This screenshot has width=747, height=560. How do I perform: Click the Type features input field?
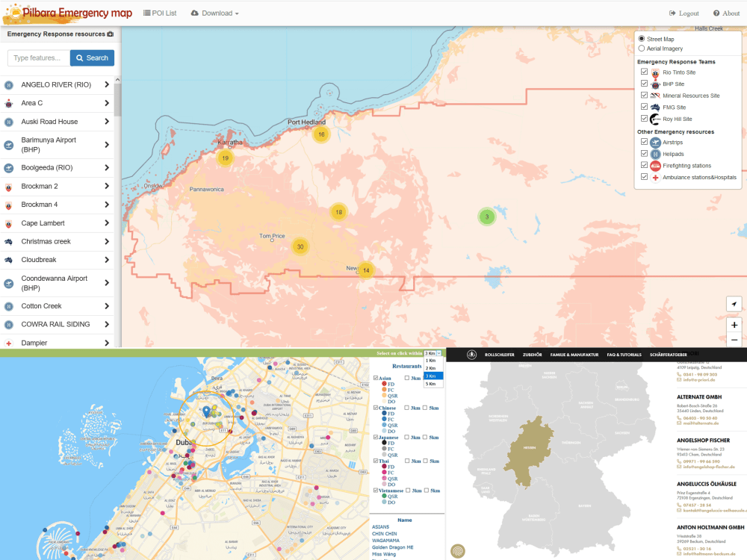click(x=36, y=57)
